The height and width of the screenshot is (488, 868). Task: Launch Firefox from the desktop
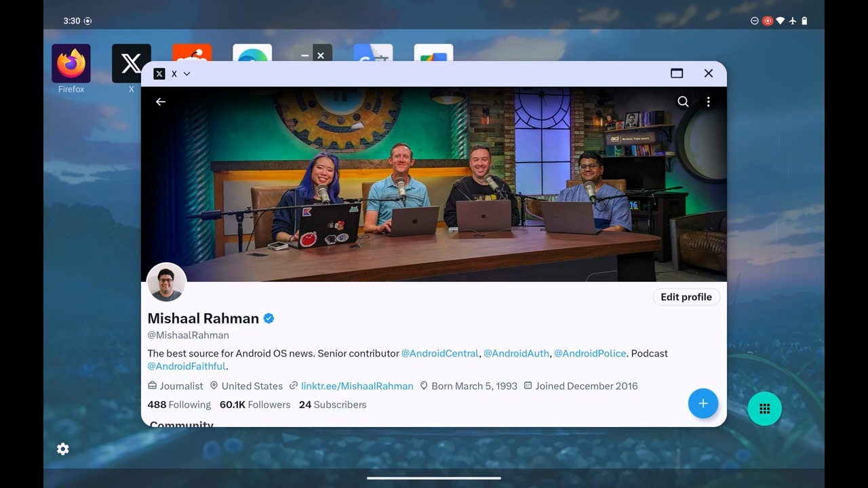71,64
